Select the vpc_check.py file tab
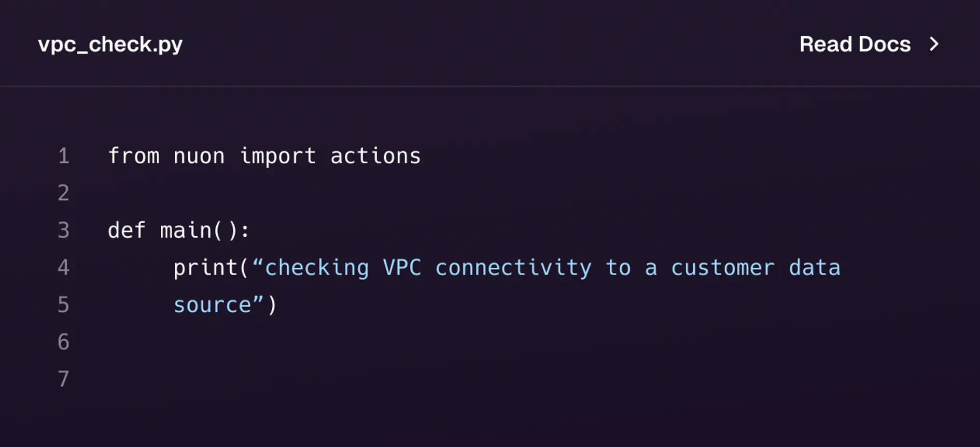The image size is (980, 447). [110, 45]
